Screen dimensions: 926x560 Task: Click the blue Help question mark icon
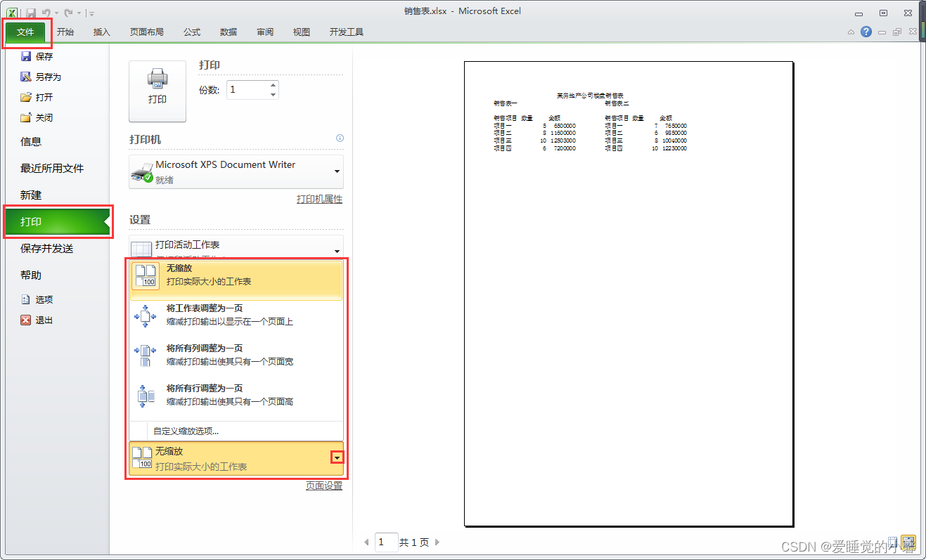click(x=866, y=32)
